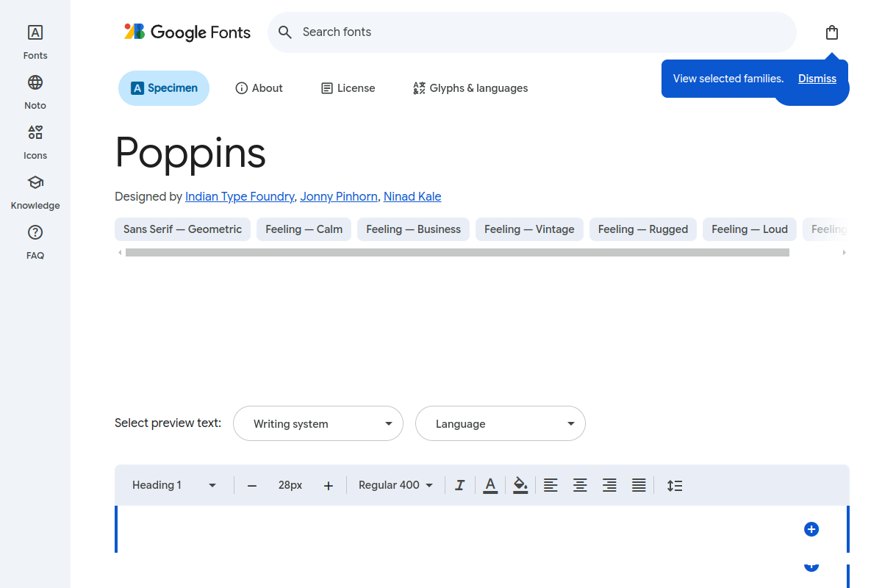Select align right for preview text
882x588 pixels.
coord(609,485)
